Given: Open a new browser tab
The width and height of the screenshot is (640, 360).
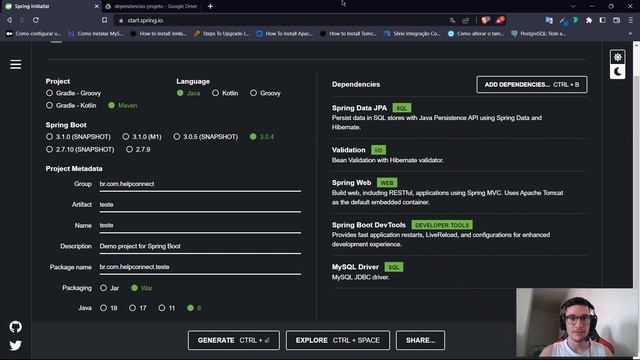Looking at the screenshot, I should point(210,6).
